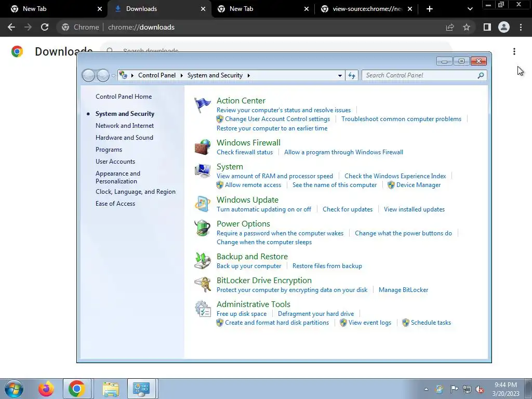Click the Control Panel taskbar button
The image size is (532, 399).
(141, 389)
